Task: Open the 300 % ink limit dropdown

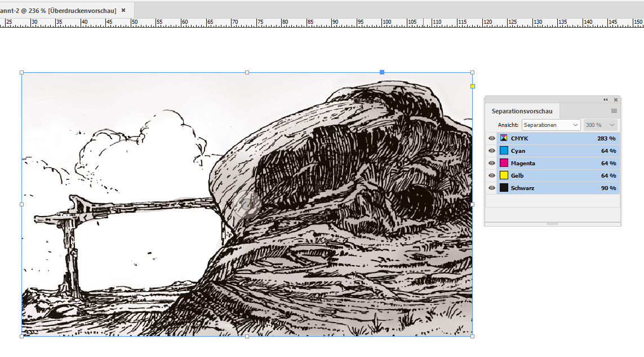Action: (599, 125)
